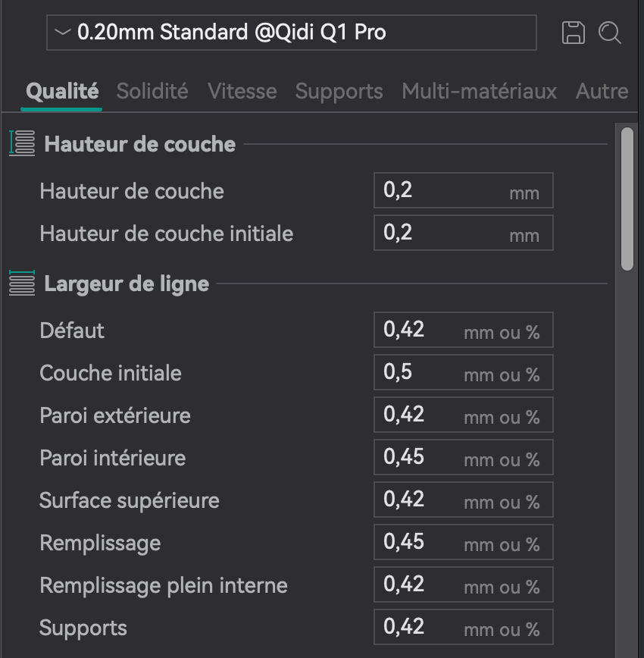Click the settings panel vertical scrollbar
This screenshot has height=658, width=644.
pyautogui.click(x=627, y=199)
